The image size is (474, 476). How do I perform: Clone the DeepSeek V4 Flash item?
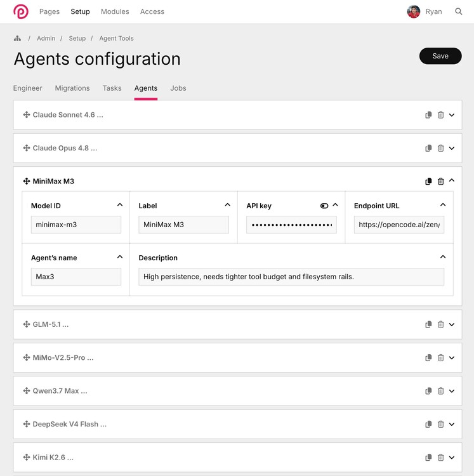[428, 424]
